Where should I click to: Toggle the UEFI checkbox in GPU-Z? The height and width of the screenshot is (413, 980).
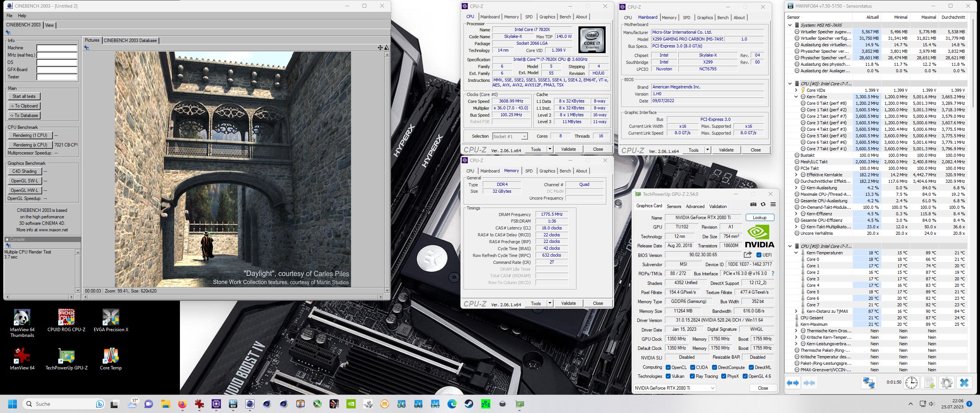pyautogui.click(x=759, y=255)
